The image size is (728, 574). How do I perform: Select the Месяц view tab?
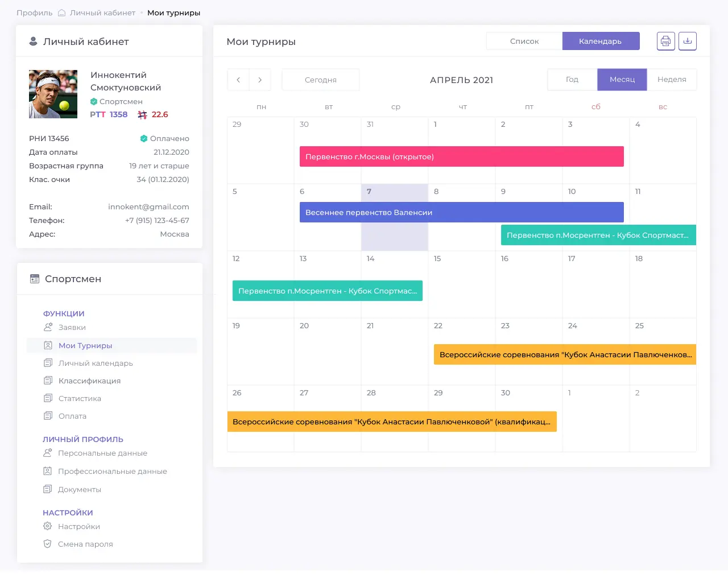[x=622, y=80]
